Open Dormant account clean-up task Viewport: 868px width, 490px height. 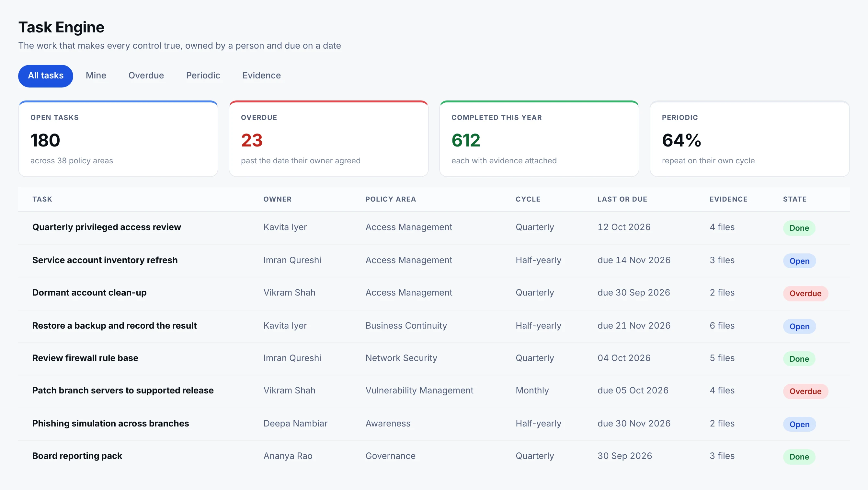tap(89, 292)
